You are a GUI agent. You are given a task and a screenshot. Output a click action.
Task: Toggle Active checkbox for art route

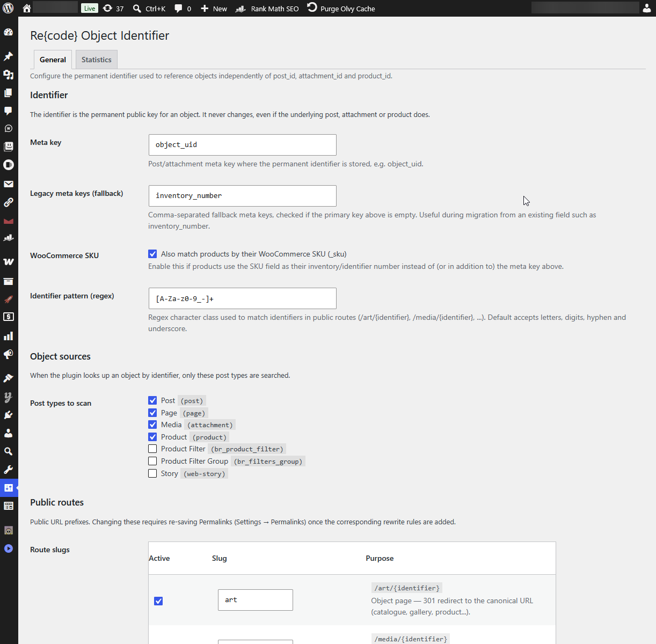click(158, 601)
